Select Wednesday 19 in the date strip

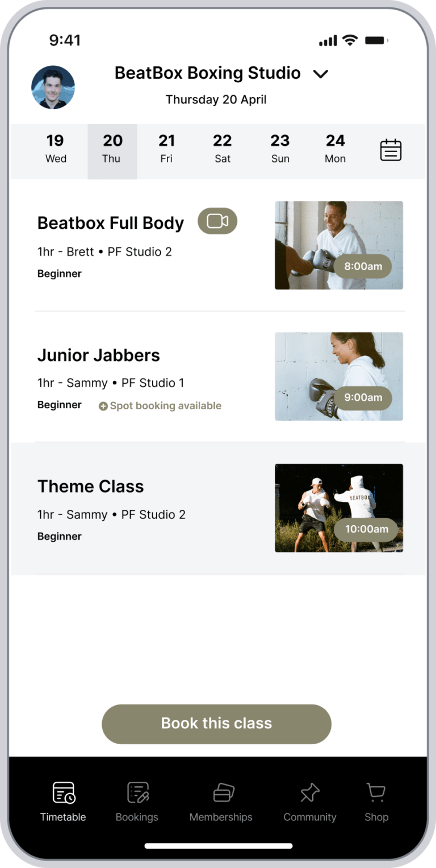coord(56,149)
